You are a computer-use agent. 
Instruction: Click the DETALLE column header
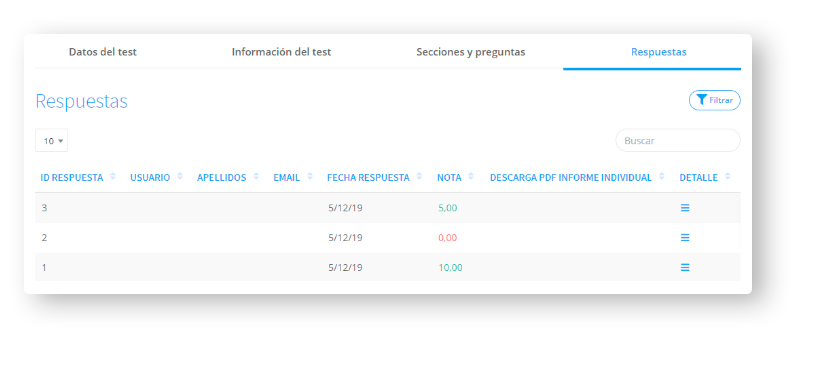(x=699, y=178)
